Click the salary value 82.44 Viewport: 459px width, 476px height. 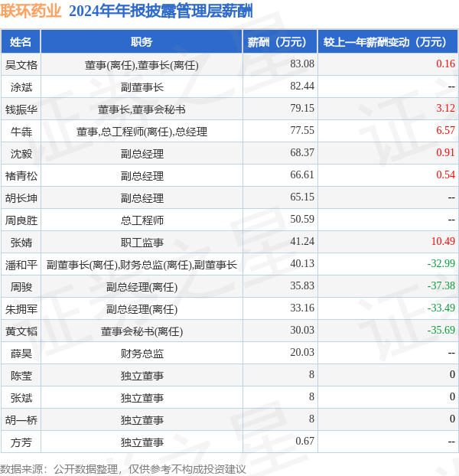[x=302, y=86]
